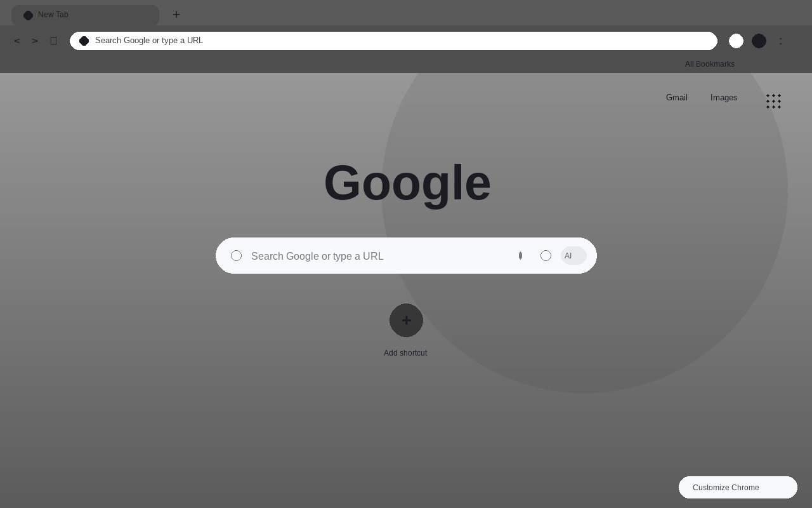Open the Images link

(724, 98)
